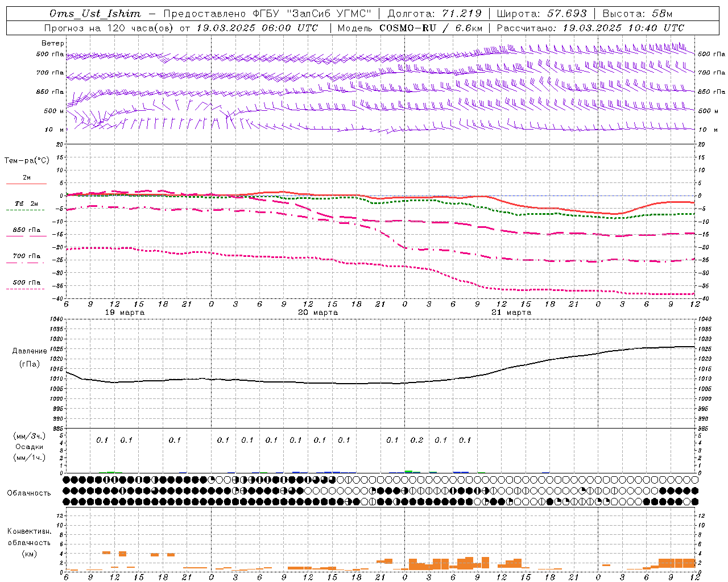
Task: Click the (гПа) unit label under Давление
Action: [30, 364]
